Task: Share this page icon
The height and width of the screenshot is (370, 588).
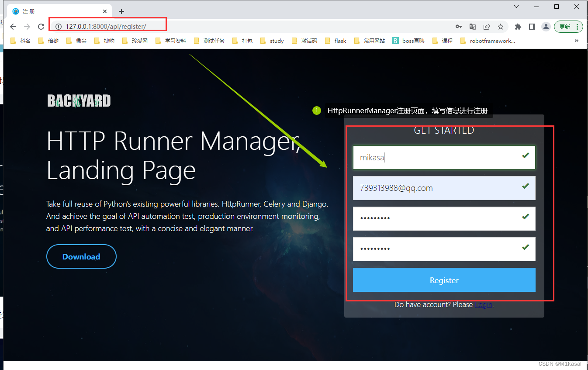Action: (x=487, y=27)
